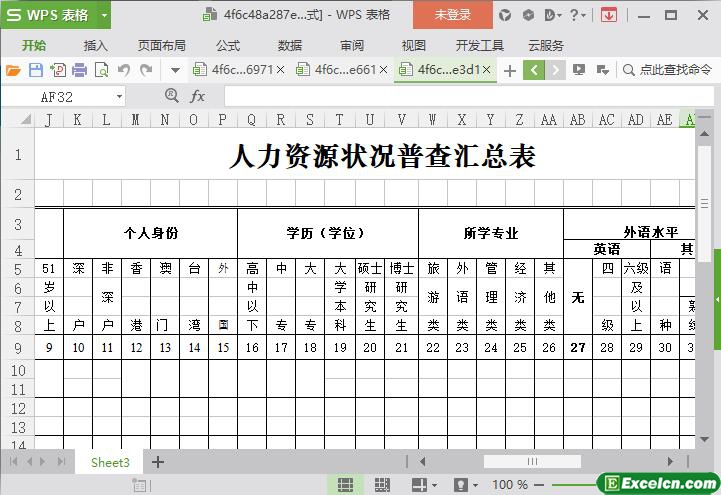Select column Q header

[x=251, y=120]
